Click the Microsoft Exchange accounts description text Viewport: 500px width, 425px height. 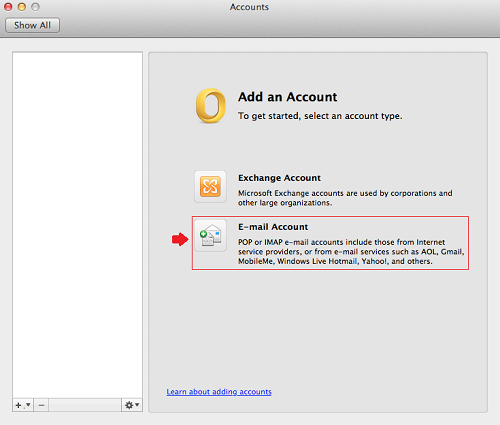[345, 198]
